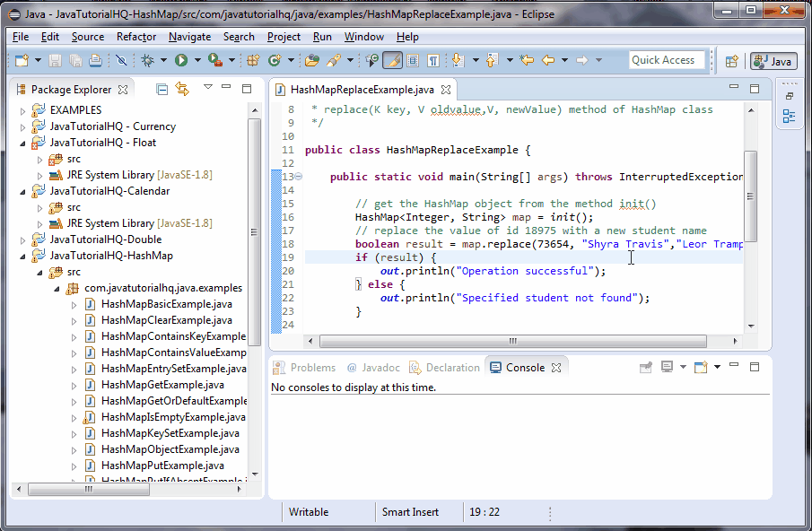Click the Quick Access search field
Image resolution: width=812 pixels, height=531 pixels.
[x=665, y=60]
